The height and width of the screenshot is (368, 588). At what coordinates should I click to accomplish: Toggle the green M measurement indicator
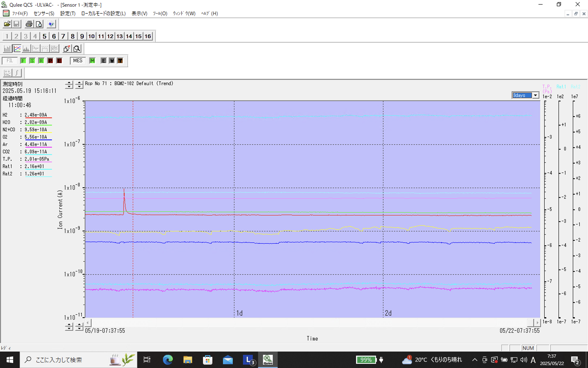tap(92, 61)
